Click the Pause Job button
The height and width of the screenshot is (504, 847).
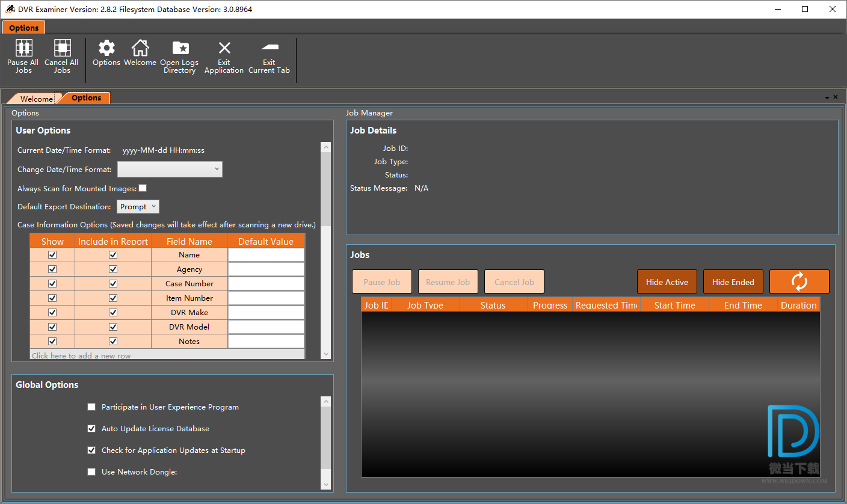[382, 281]
